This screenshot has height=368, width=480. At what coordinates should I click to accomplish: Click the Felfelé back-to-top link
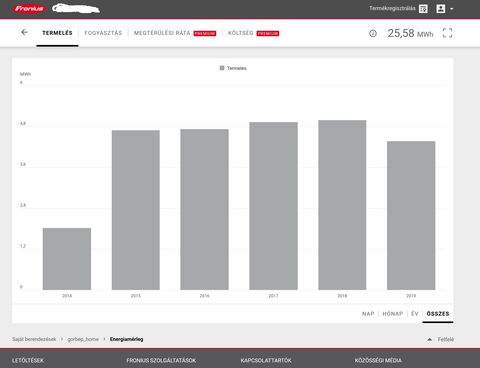click(446, 339)
